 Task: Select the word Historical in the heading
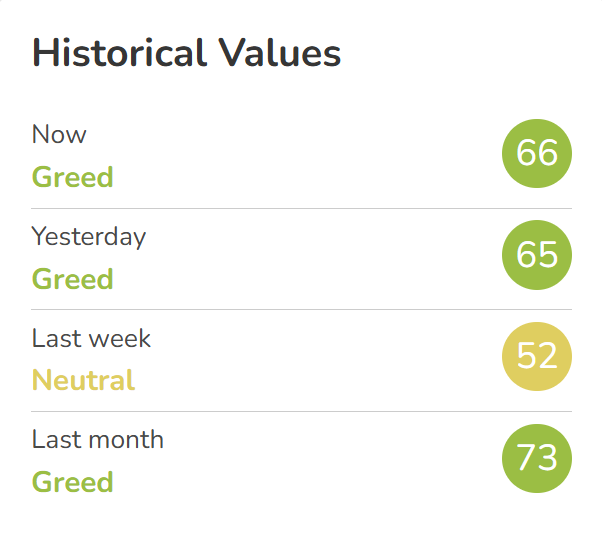pos(119,52)
